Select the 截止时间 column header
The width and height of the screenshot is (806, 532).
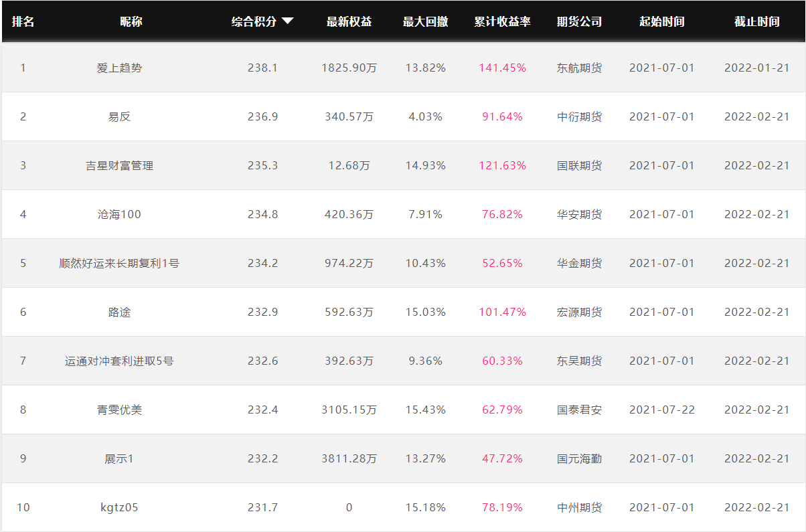pyautogui.click(x=757, y=21)
